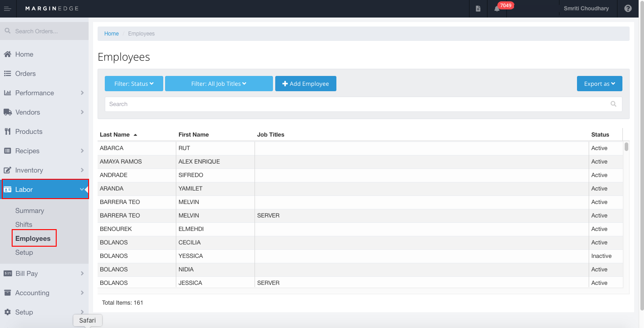644x328 pixels.
Task: Click the Vendors truck icon
Action: pyautogui.click(x=7, y=112)
